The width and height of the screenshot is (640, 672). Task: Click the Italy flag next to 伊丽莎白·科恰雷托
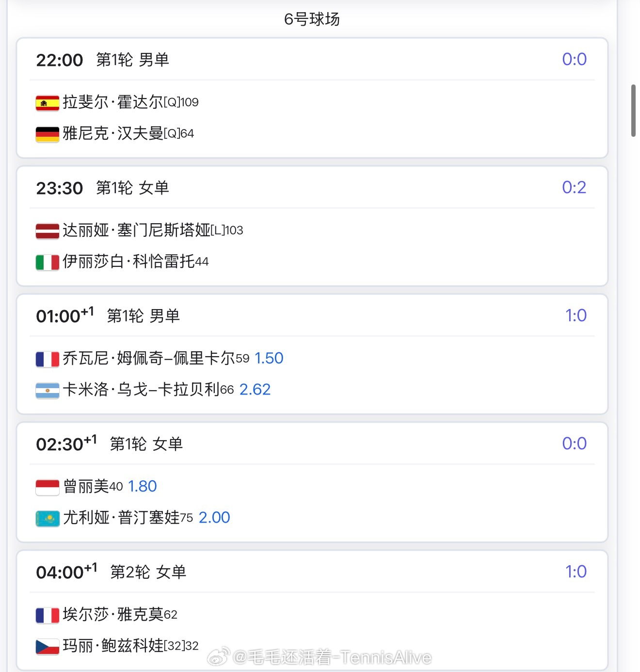[x=48, y=262]
